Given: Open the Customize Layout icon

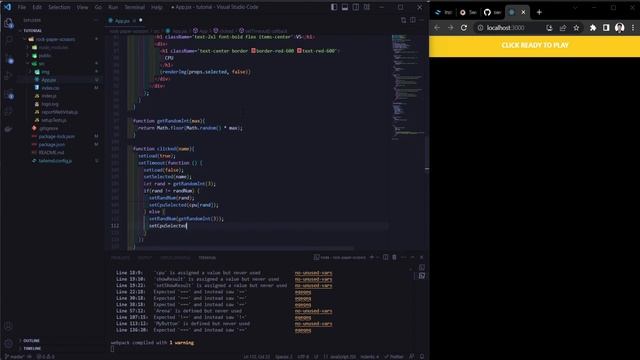Looking at the screenshot, I should (367, 7).
